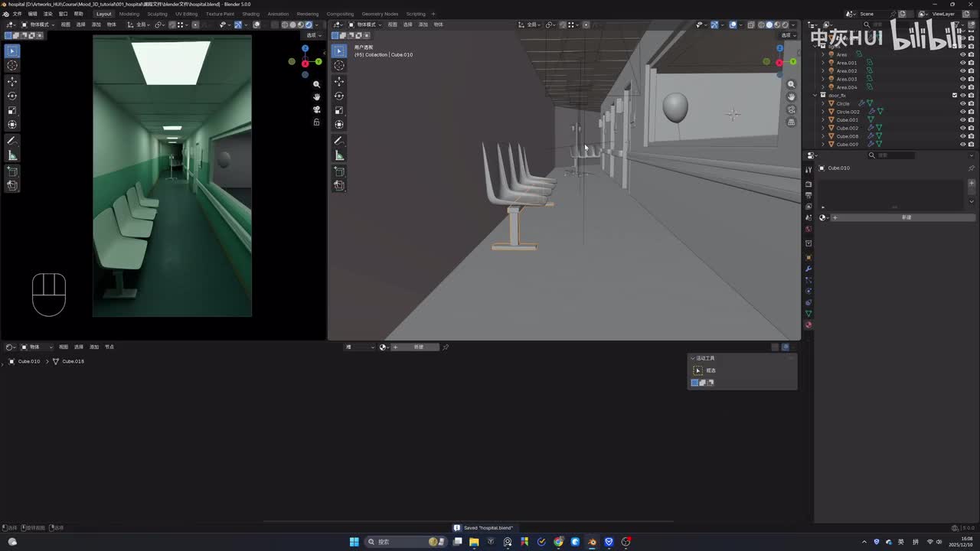The image size is (980, 551).
Task: Open options dropdown in right viewport
Action: (x=789, y=35)
